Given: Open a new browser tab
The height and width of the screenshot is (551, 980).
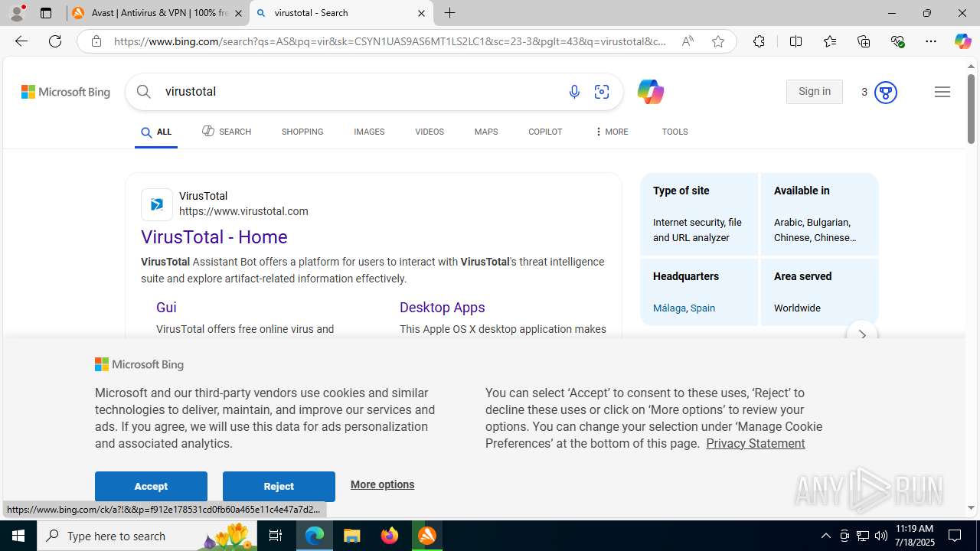Looking at the screenshot, I should (x=450, y=13).
